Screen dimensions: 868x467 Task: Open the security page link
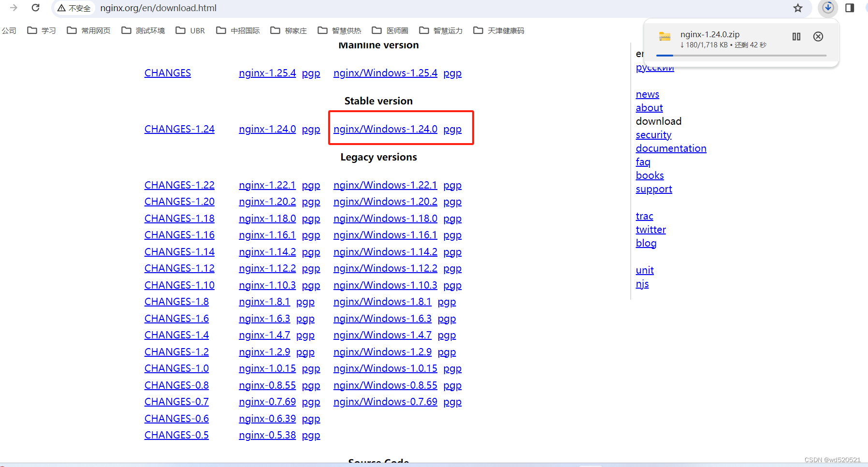click(653, 135)
